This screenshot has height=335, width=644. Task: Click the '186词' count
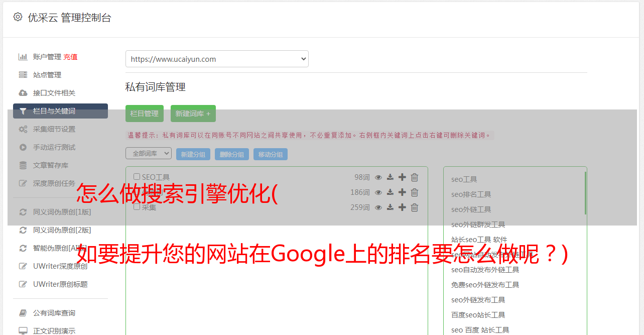pyautogui.click(x=360, y=192)
